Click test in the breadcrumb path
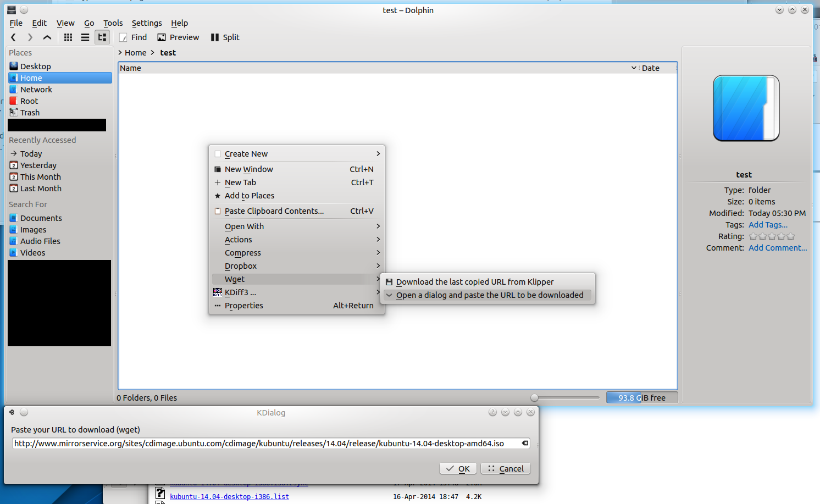The width and height of the screenshot is (820, 504). click(168, 53)
